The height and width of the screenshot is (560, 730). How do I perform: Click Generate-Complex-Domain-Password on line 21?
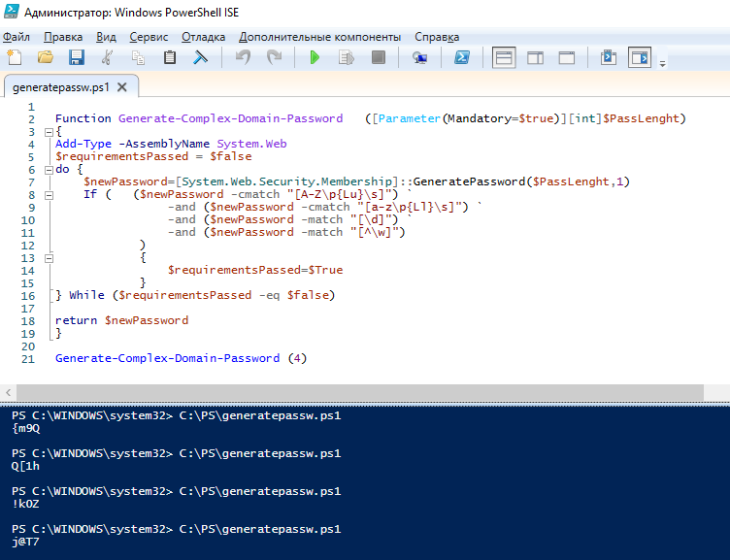(x=168, y=358)
